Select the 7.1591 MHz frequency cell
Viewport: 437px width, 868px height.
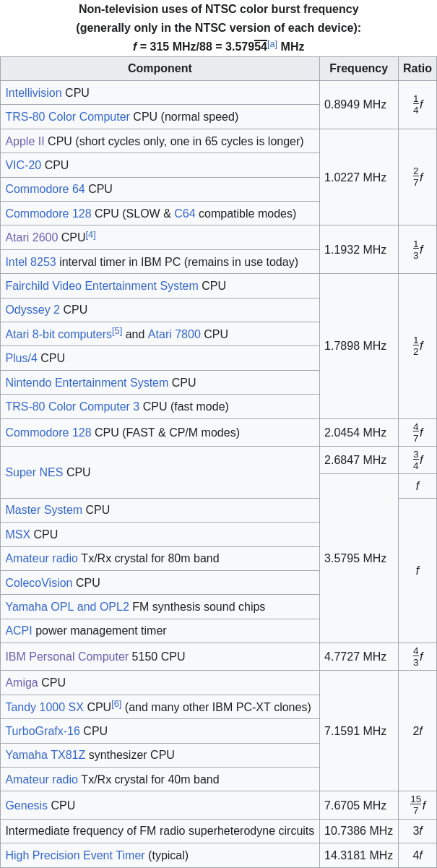[359, 731]
